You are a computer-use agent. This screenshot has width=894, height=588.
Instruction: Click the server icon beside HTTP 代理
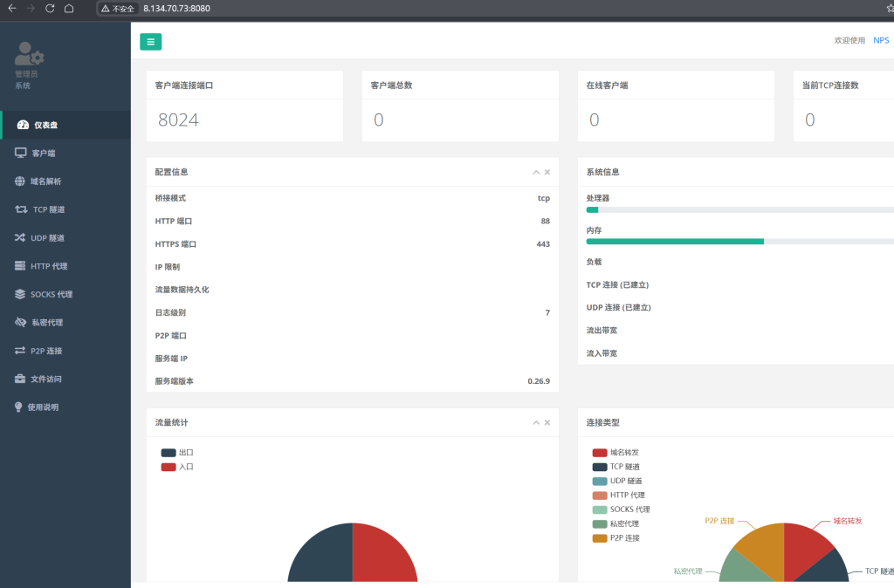[x=21, y=266]
